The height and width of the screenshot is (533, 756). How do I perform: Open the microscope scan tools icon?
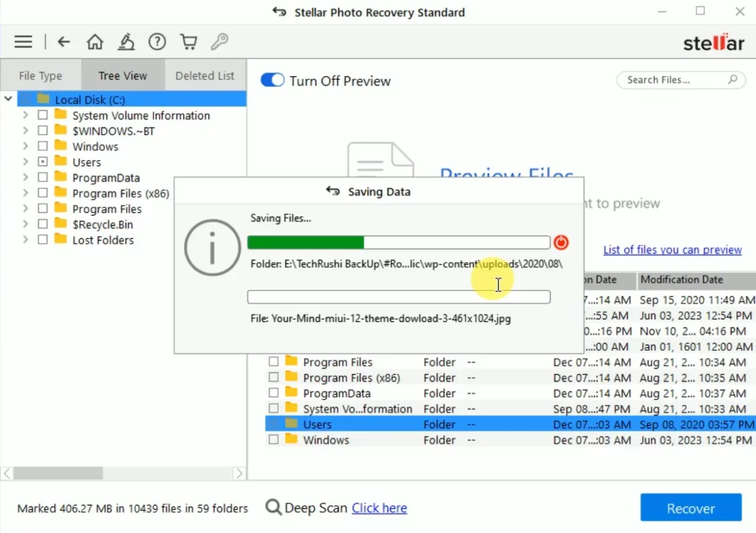[126, 42]
